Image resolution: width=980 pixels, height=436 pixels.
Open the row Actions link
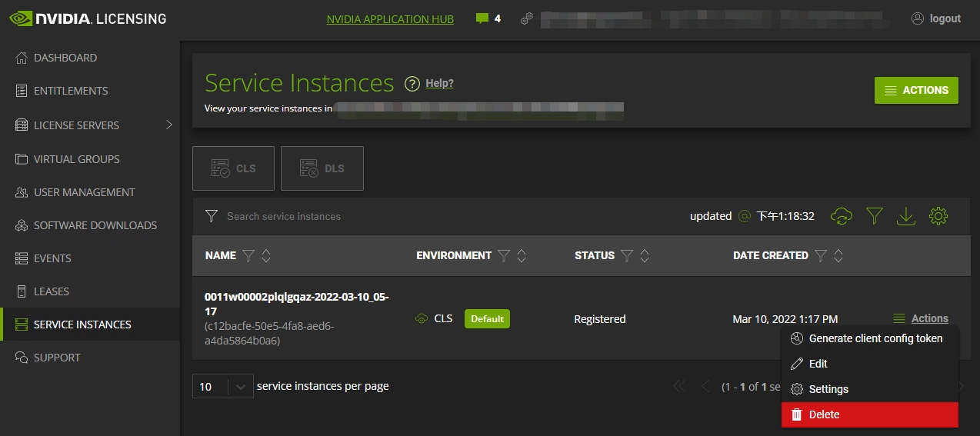tap(929, 318)
